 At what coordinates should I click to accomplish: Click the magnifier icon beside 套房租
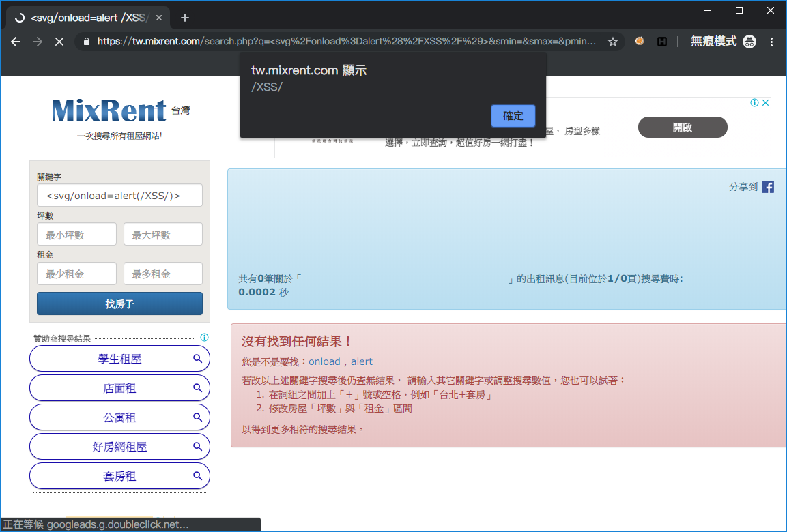(198, 476)
